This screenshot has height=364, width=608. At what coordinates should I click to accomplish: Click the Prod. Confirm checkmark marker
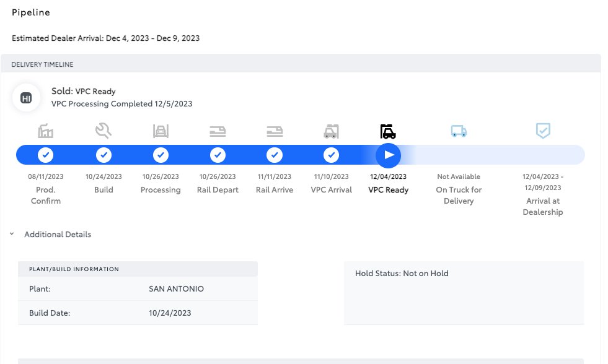[45, 155]
